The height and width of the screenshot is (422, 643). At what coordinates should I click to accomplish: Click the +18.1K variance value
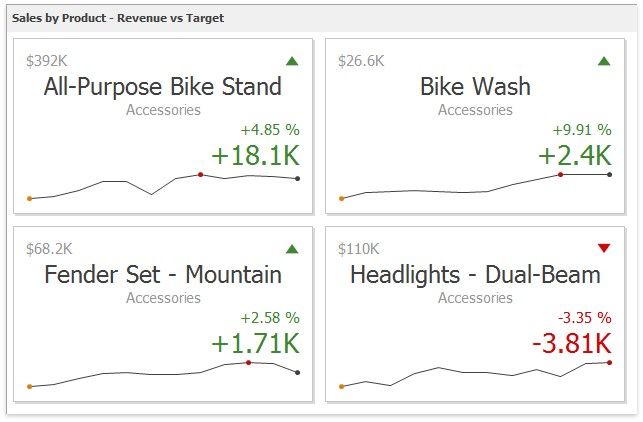pos(255,155)
